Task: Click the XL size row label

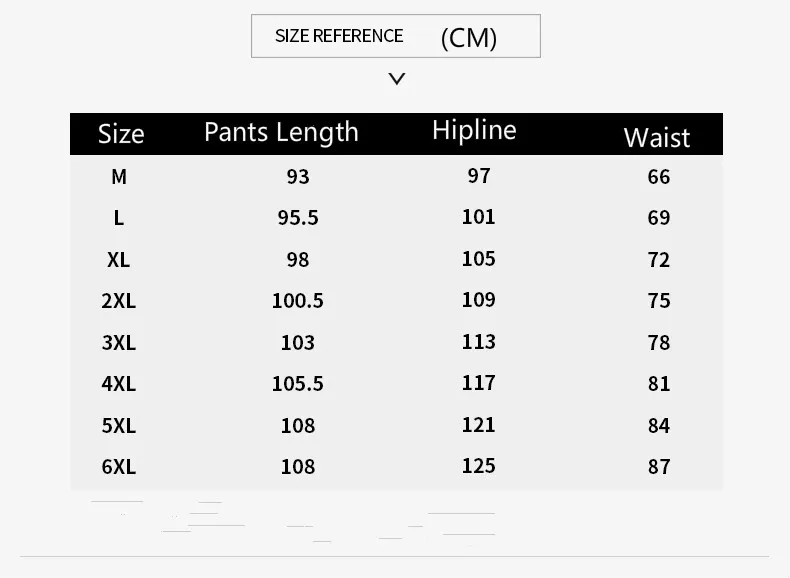Action: coord(118,260)
